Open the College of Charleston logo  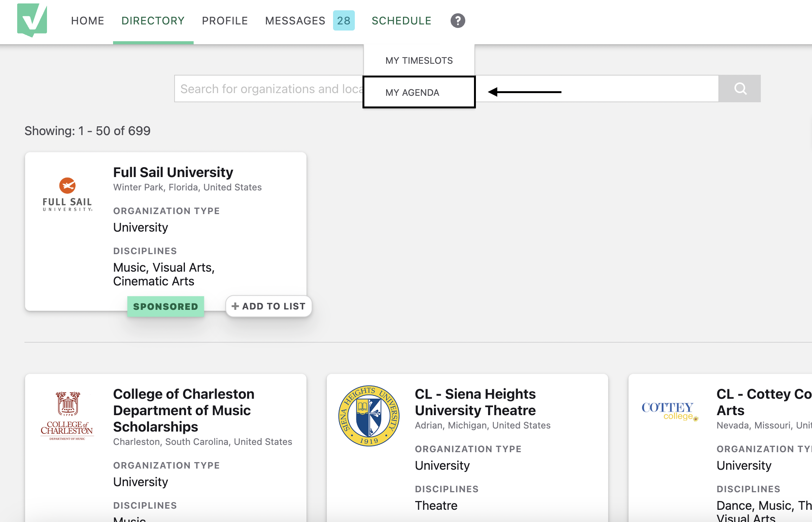point(67,416)
